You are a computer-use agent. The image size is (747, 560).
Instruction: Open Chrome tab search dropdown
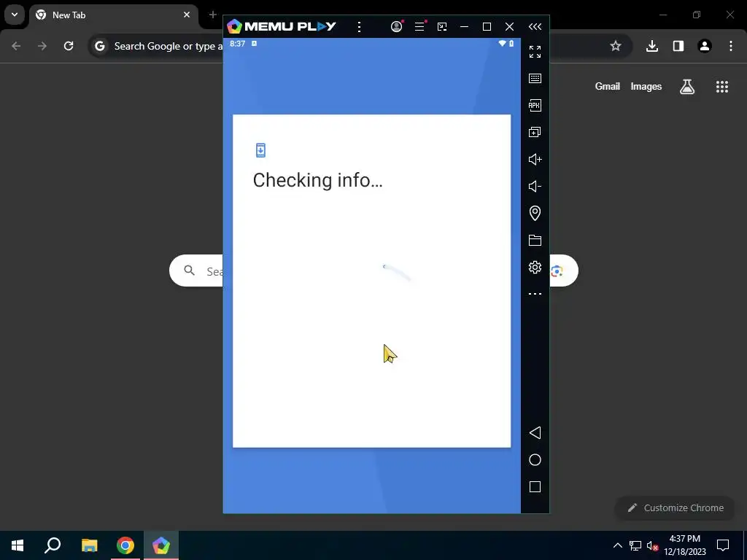click(15, 15)
